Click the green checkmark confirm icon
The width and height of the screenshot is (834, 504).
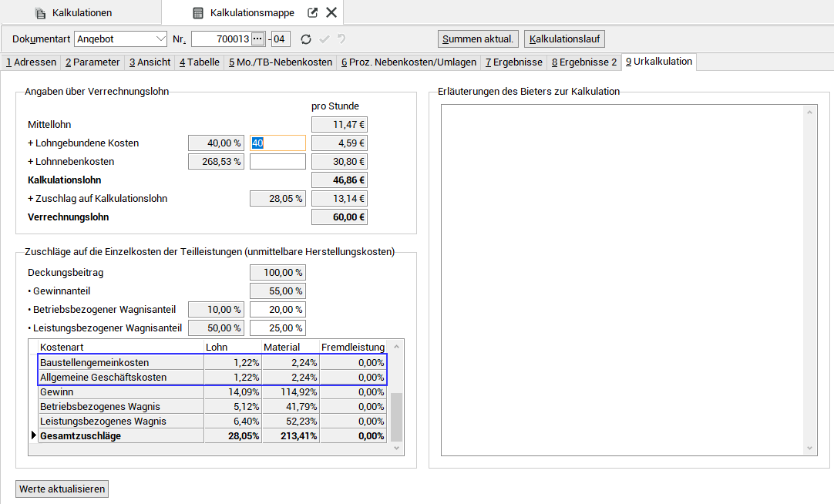(x=324, y=39)
